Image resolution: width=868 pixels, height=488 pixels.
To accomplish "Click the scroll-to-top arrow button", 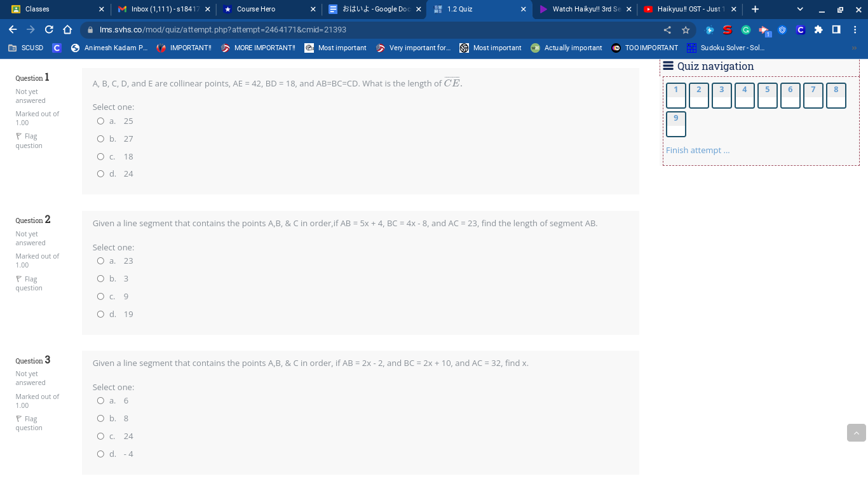I will (x=857, y=433).
